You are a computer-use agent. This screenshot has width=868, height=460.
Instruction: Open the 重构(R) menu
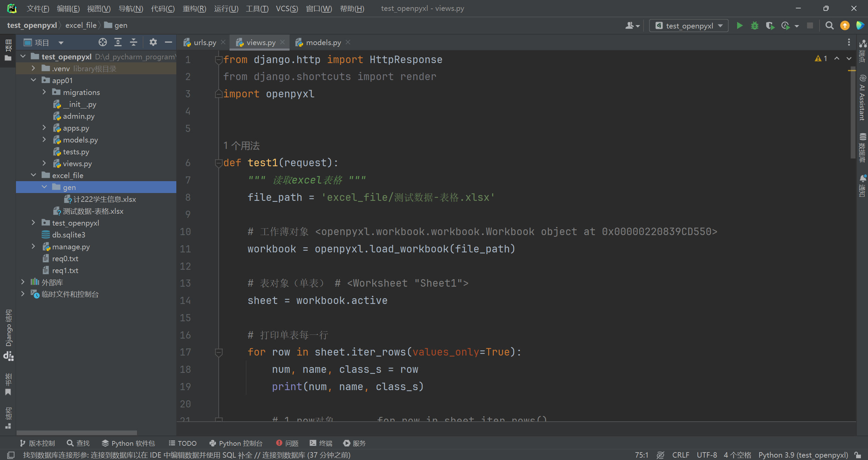click(194, 8)
